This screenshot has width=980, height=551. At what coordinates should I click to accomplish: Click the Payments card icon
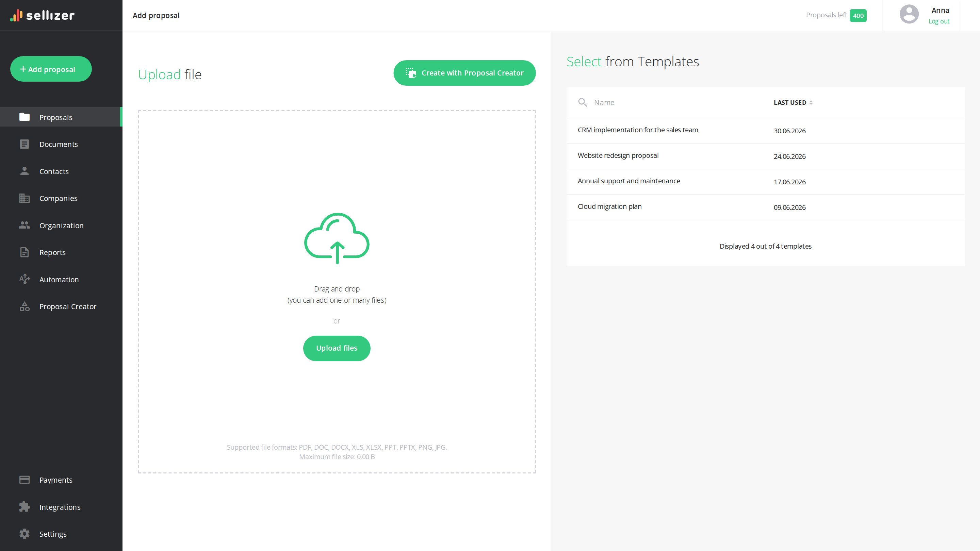(24, 480)
